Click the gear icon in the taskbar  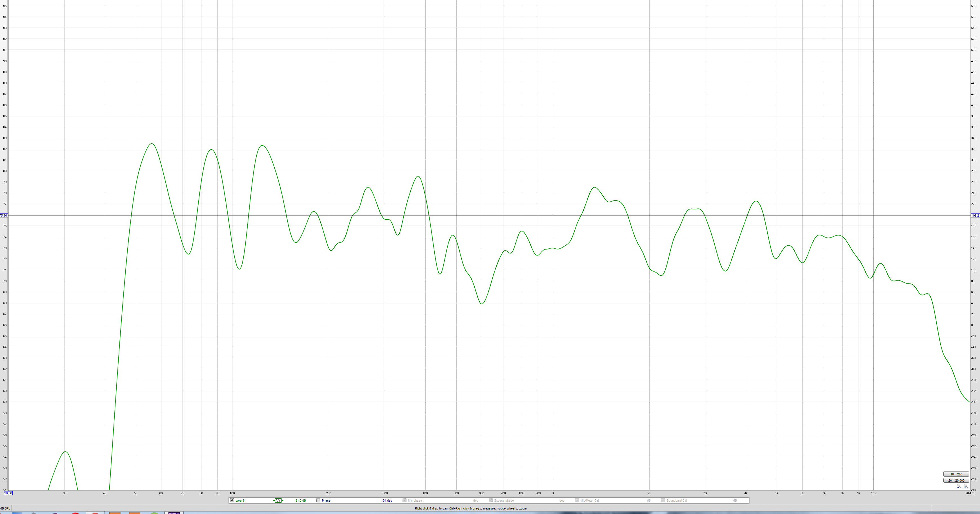tap(34, 513)
